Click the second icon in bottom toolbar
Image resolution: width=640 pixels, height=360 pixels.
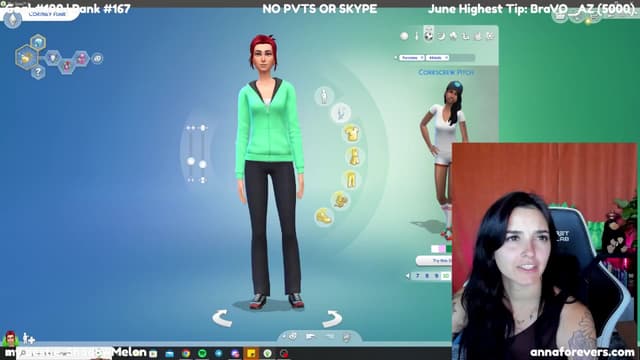311,337
